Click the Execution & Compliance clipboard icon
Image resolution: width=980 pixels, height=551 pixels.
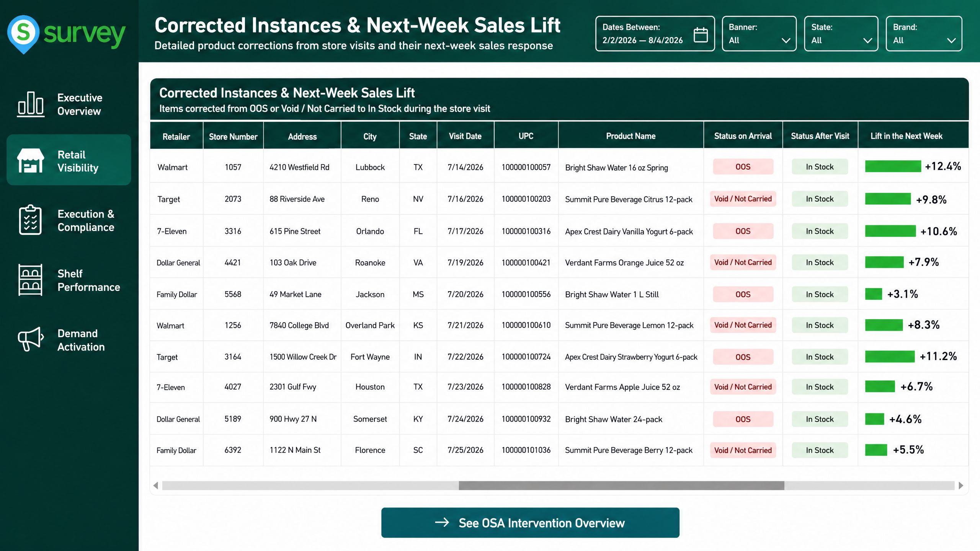pos(30,220)
